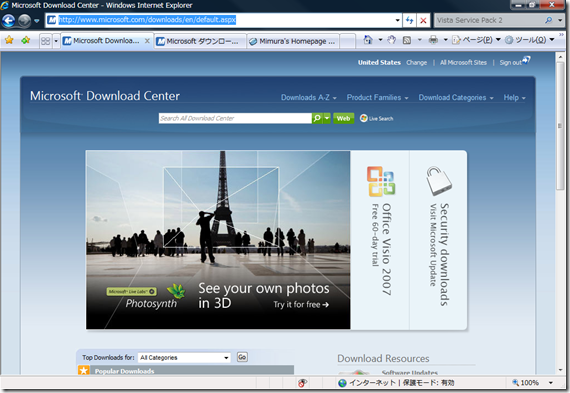The height and width of the screenshot is (393, 570).
Task: Click All Microsoft Sites link
Action: tap(463, 63)
